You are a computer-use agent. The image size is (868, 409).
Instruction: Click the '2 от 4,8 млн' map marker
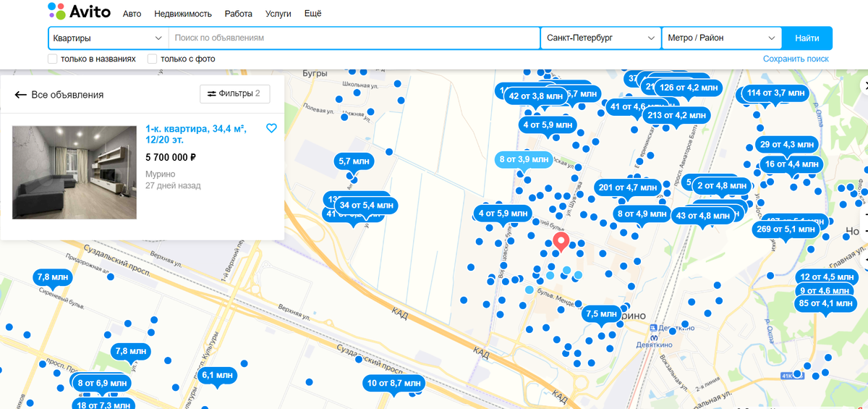[x=721, y=186]
